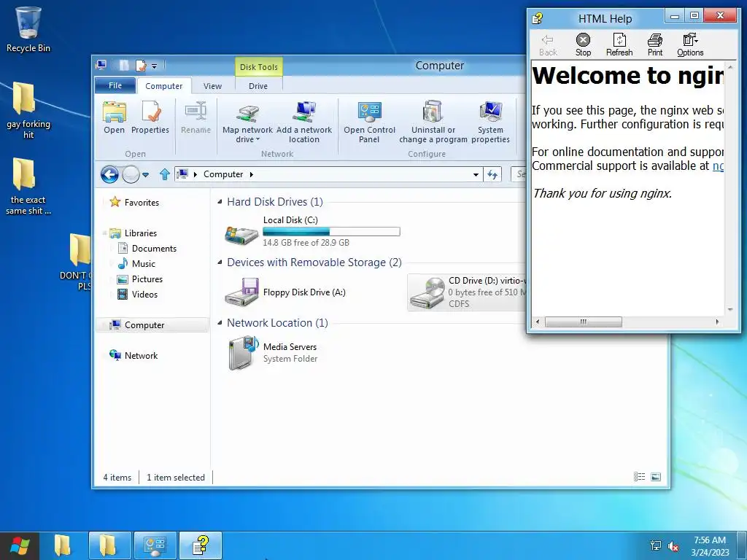747x560 pixels.
Task: Open the Recycle Bin desktop icon
Action: 28,29
